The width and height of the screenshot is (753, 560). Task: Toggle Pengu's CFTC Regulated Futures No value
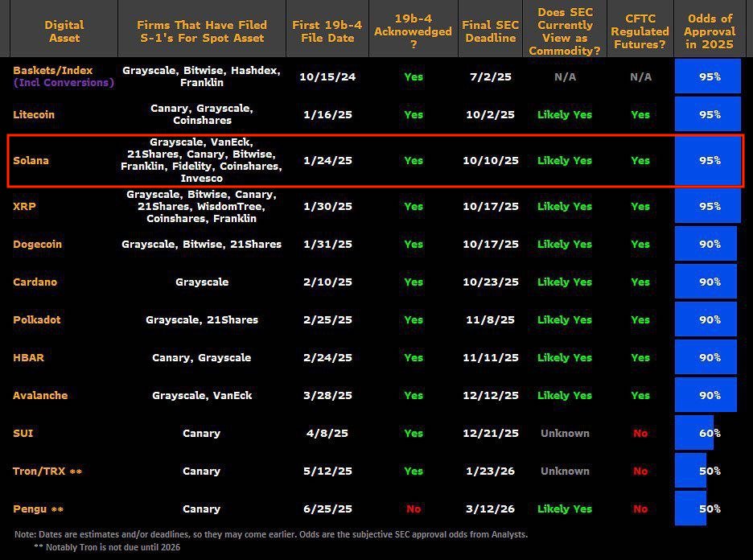click(640, 509)
